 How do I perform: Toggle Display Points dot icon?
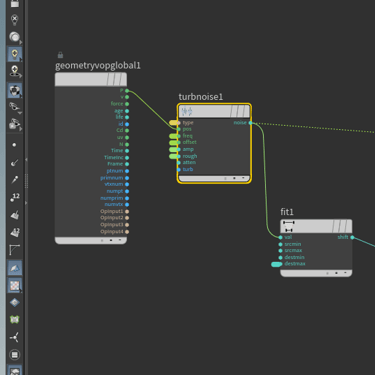coord(14,145)
